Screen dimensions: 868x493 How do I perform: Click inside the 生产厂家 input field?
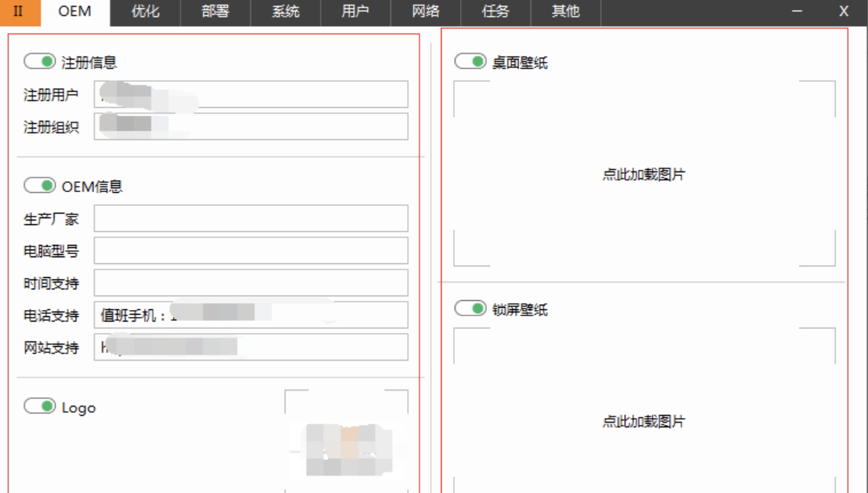250,218
